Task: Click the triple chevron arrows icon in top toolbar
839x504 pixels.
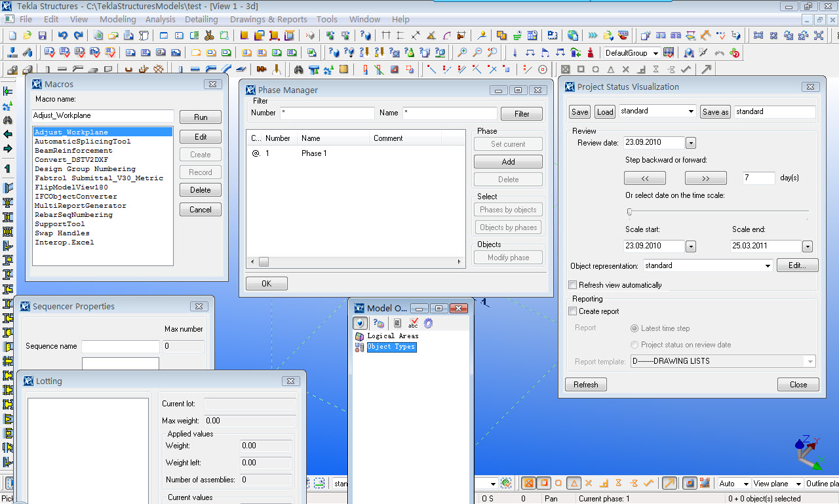Action: [x=593, y=35]
